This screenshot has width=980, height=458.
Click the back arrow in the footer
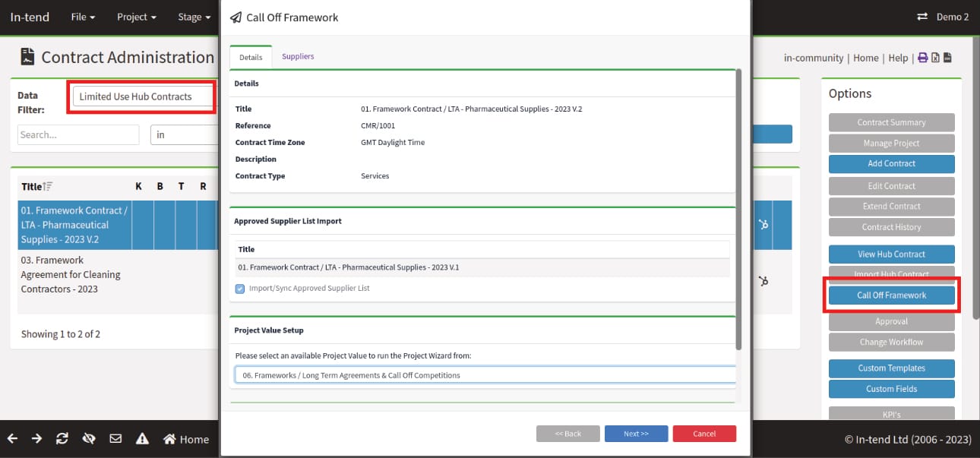pos(11,438)
